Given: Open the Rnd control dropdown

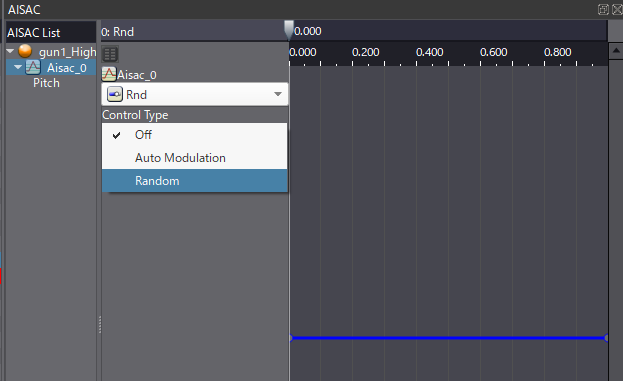Looking at the screenshot, I should 195,94.
